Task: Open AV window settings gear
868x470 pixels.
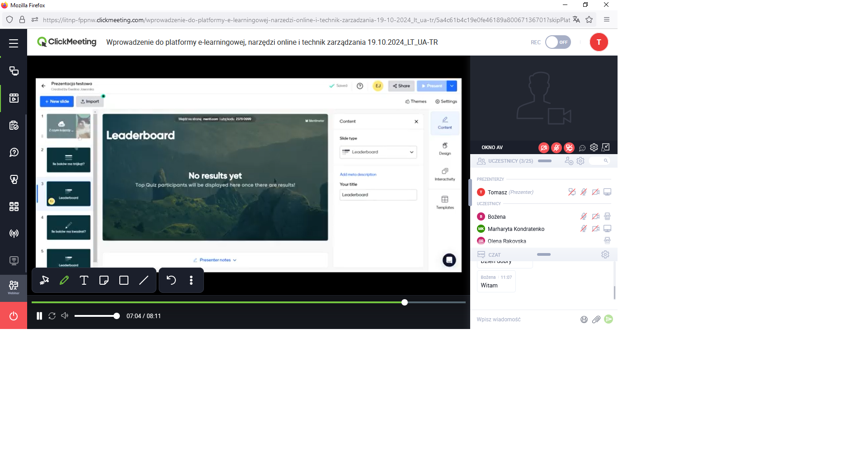Action: pos(594,147)
